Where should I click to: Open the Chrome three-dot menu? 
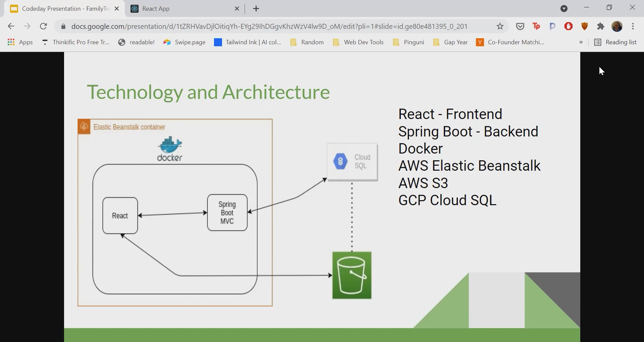pyautogui.click(x=633, y=26)
